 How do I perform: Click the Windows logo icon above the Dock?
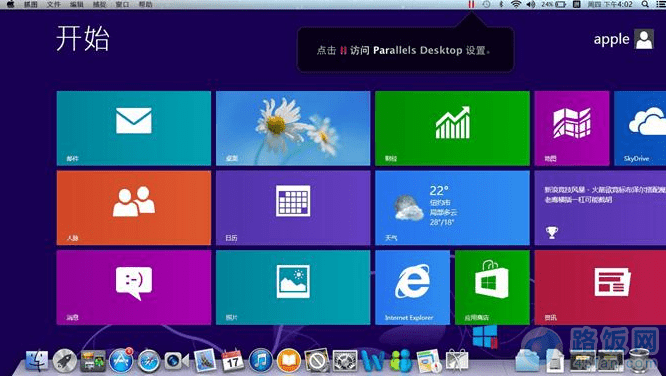(x=485, y=336)
